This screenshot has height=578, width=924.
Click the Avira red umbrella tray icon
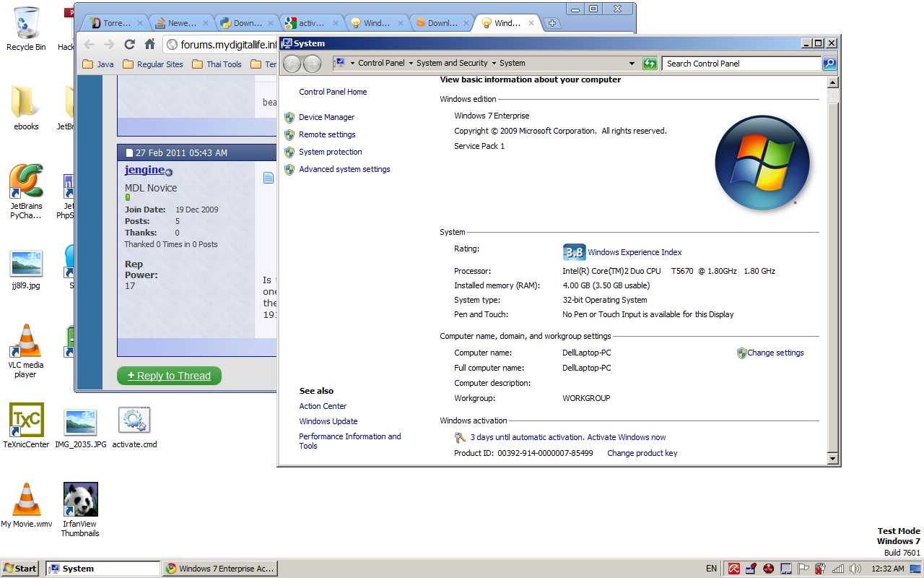coord(733,569)
